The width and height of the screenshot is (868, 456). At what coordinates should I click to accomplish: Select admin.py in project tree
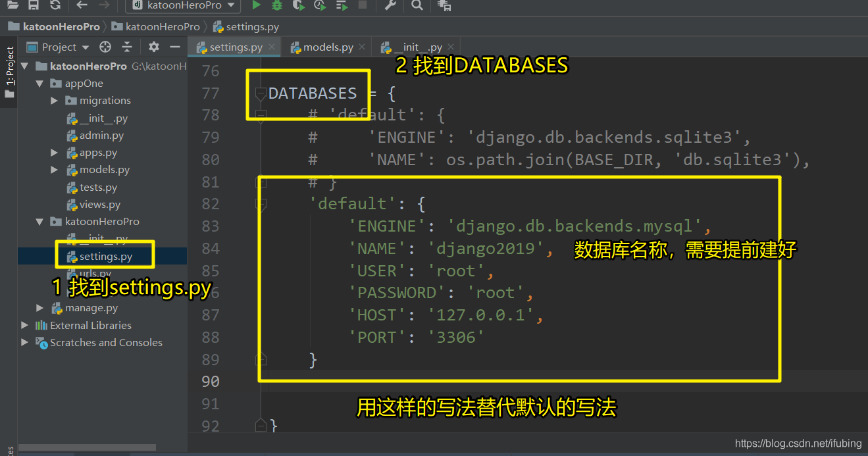[101, 136]
